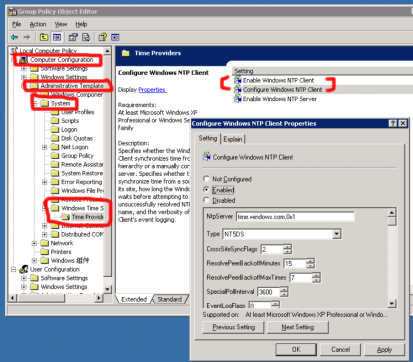Click the NtpServer input field
Screen dimensions: 413x362
click(x=296, y=217)
